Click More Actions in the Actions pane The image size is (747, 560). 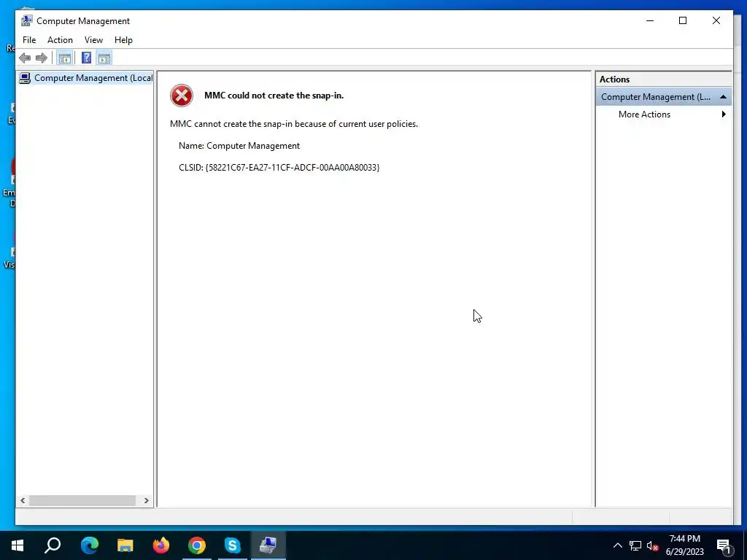click(x=644, y=114)
